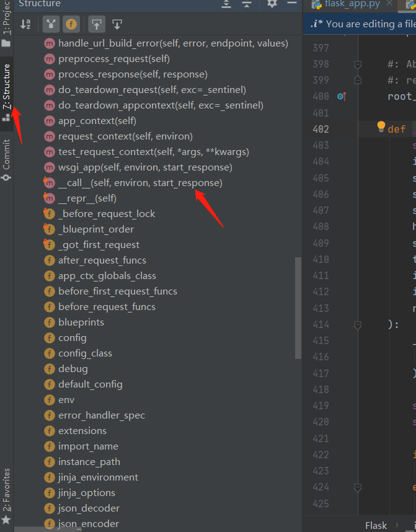The width and height of the screenshot is (416, 532).
Task: Click field icon beside config
Action: (50, 338)
